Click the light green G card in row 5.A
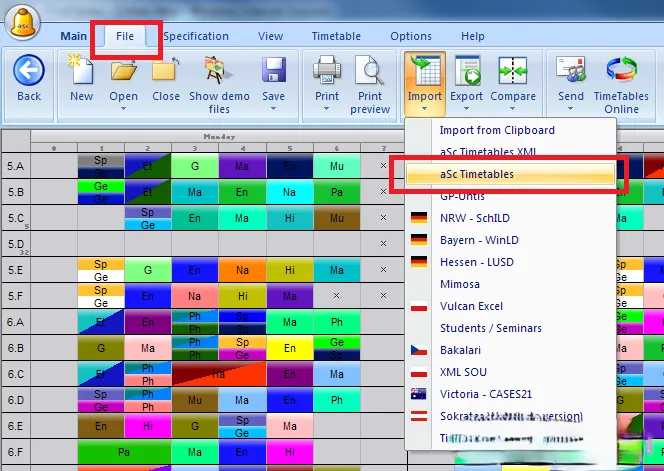664x471 pixels. point(195,166)
